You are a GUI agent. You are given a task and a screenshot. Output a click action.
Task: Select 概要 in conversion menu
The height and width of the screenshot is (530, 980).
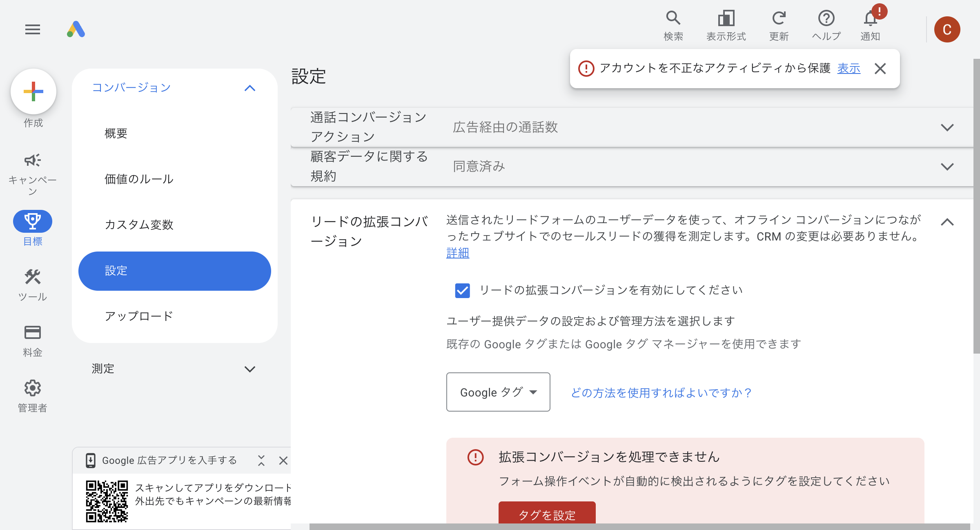pyautogui.click(x=175, y=134)
